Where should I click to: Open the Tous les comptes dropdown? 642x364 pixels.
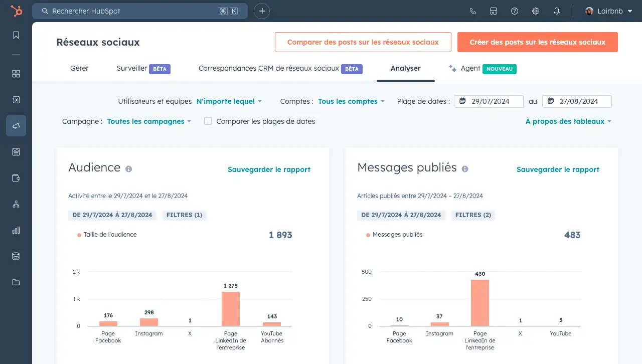pyautogui.click(x=351, y=101)
